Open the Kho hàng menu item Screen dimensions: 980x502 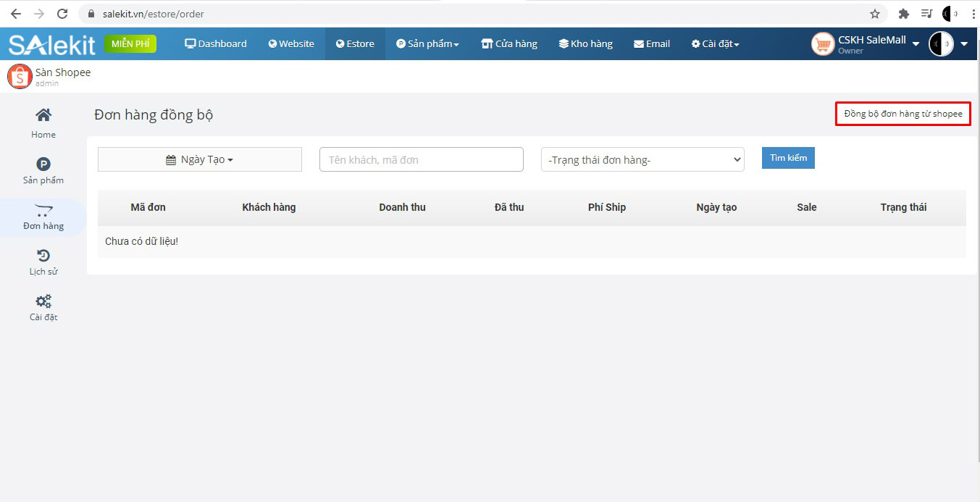[x=585, y=44]
